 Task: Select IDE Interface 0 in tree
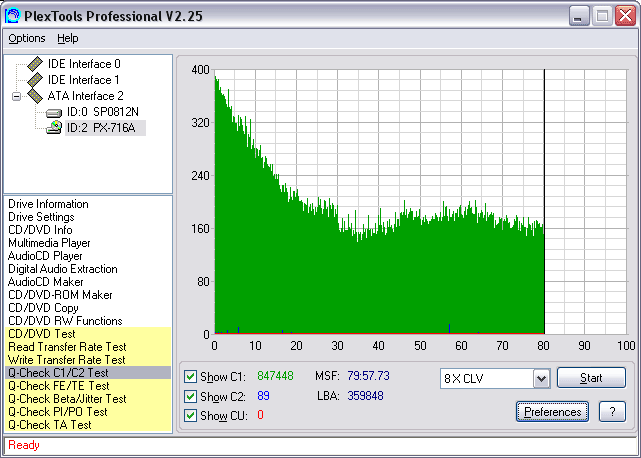point(84,64)
